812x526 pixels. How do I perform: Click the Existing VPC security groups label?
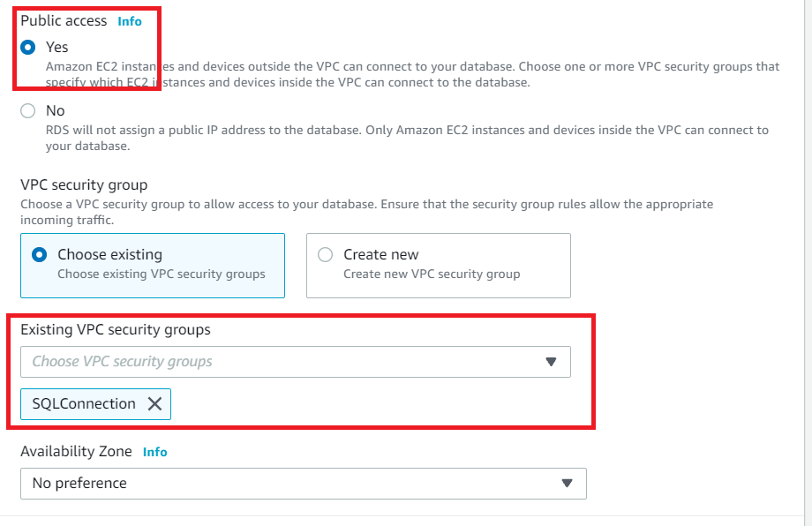coord(116,330)
